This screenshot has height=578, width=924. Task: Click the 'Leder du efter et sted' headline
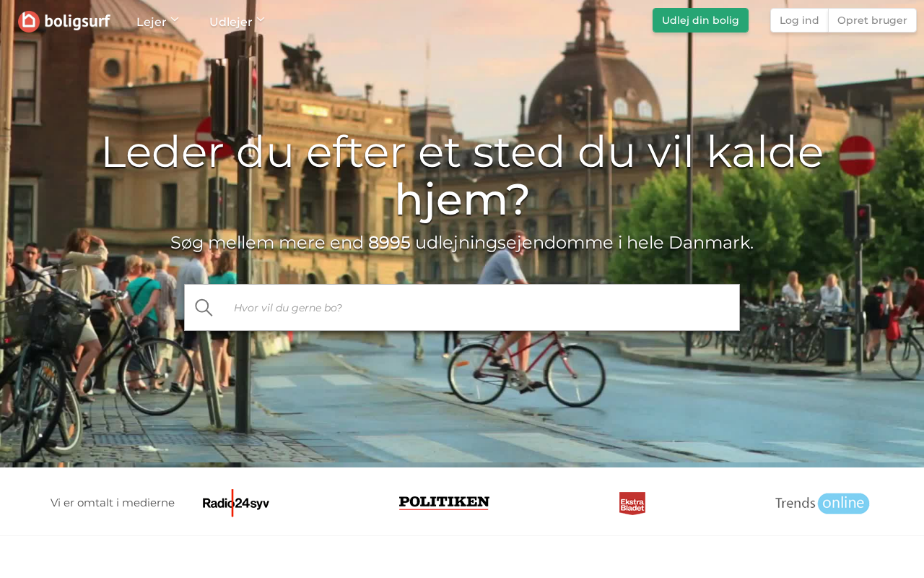(x=462, y=176)
